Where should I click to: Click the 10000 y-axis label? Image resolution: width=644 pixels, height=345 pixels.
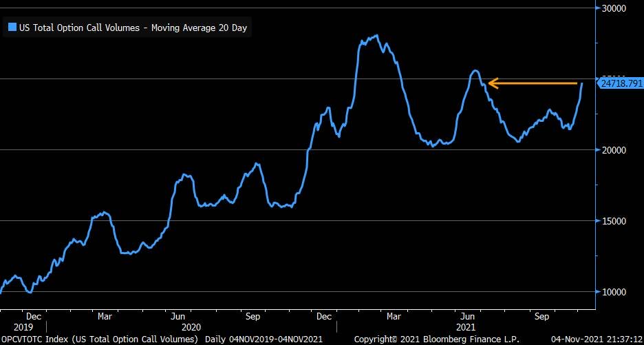coord(614,292)
